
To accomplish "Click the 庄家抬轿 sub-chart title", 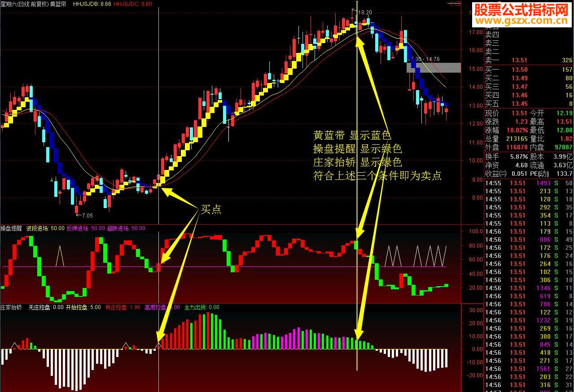I will (x=11, y=308).
